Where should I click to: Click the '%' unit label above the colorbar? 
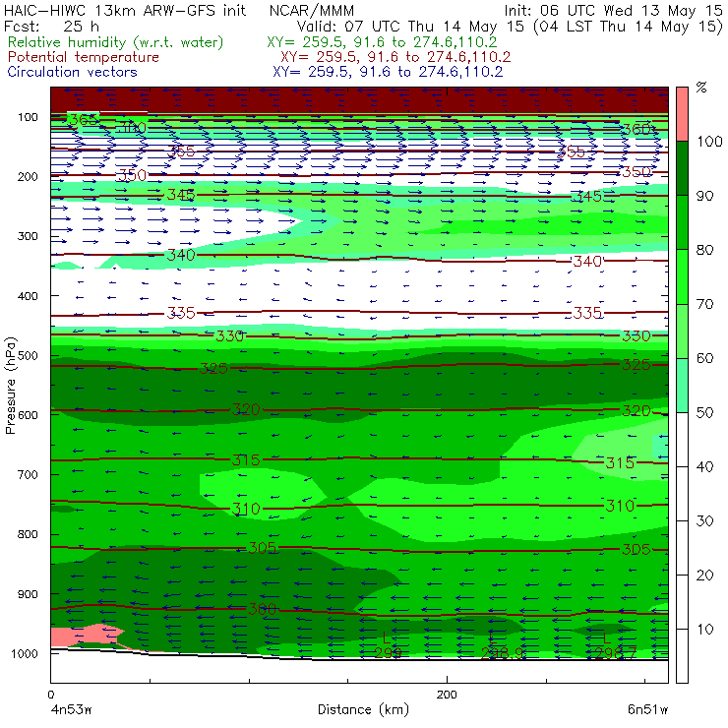coord(701,88)
